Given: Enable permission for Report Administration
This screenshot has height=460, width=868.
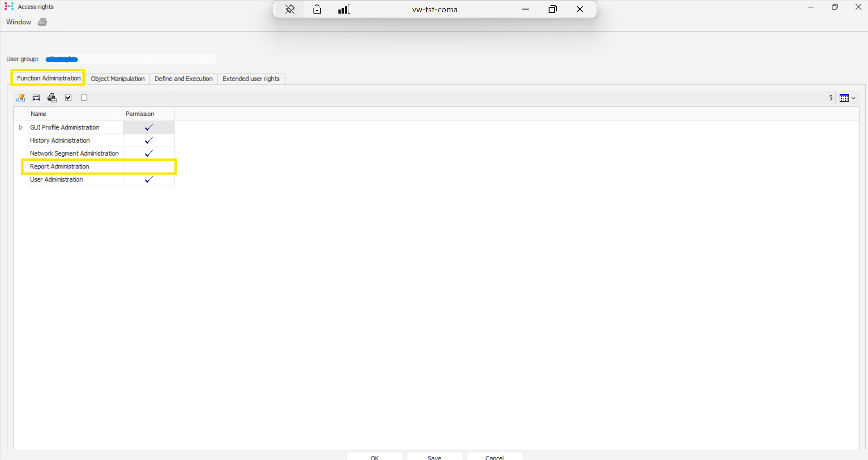Looking at the screenshot, I should coord(149,167).
